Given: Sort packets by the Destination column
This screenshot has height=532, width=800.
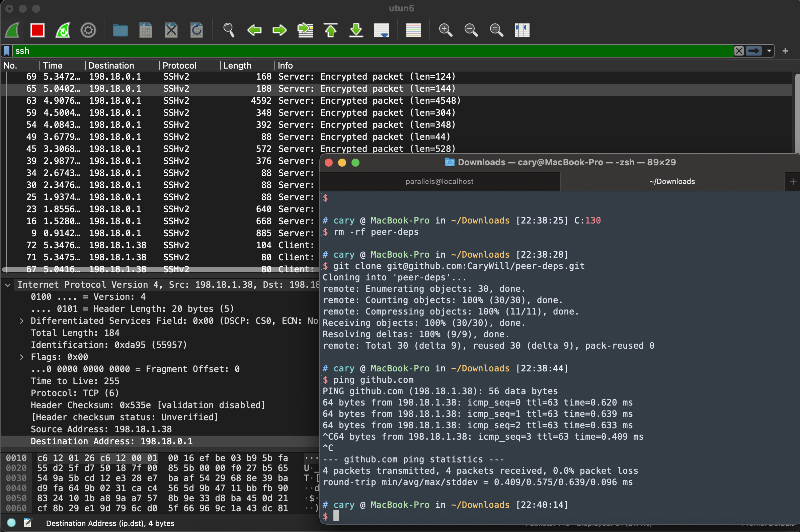Looking at the screenshot, I should [x=122, y=66].
